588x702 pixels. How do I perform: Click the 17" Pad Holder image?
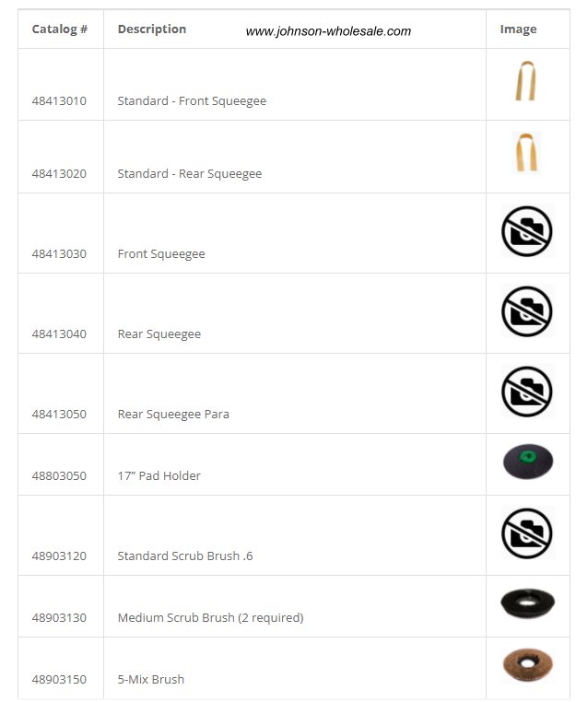coord(528,462)
